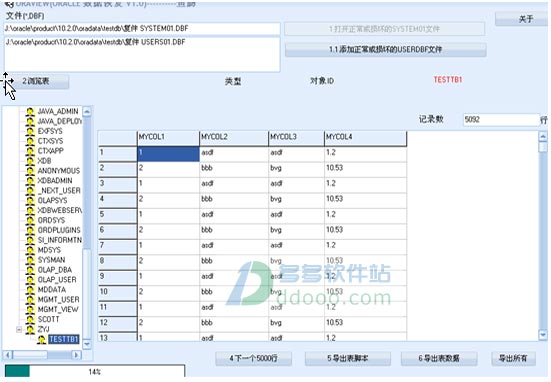This screenshot has height=382, width=551.
Task: Click the OLAP_USER user icon
Action: 30,279
